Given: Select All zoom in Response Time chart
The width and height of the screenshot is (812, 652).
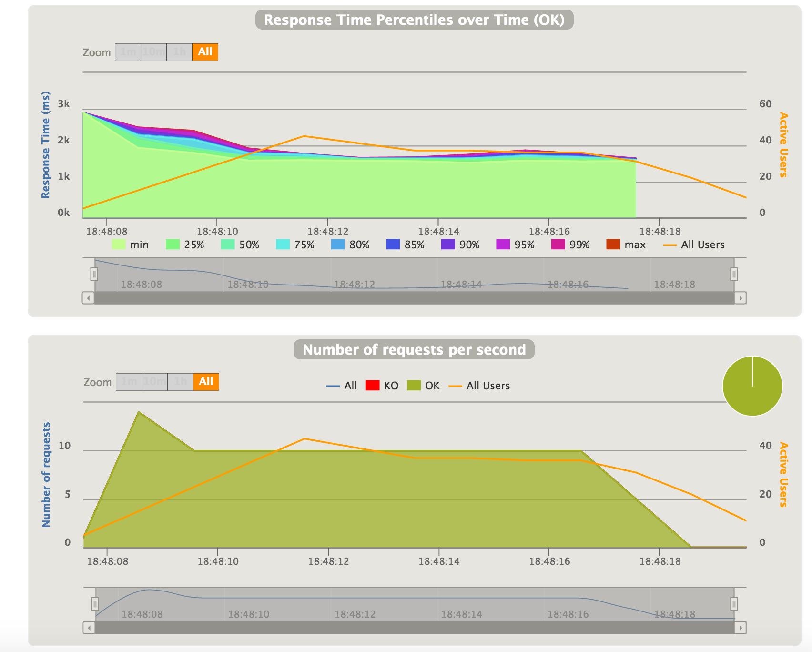Looking at the screenshot, I should pyautogui.click(x=205, y=52).
